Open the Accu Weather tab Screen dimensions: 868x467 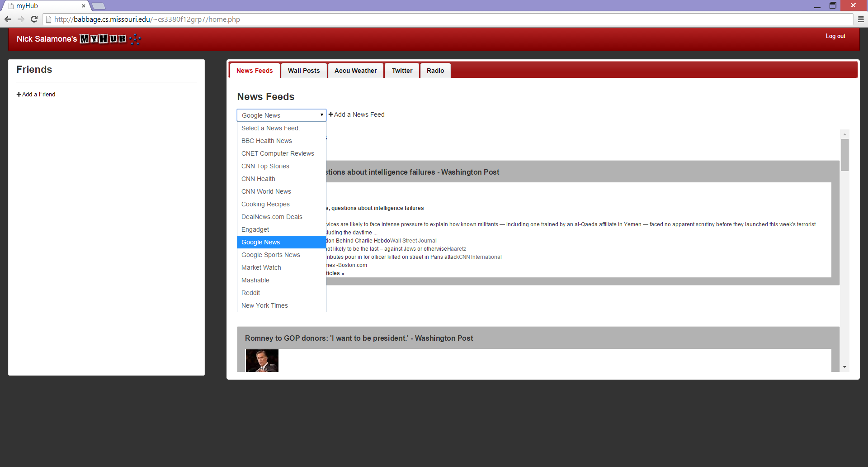(x=356, y=71)
